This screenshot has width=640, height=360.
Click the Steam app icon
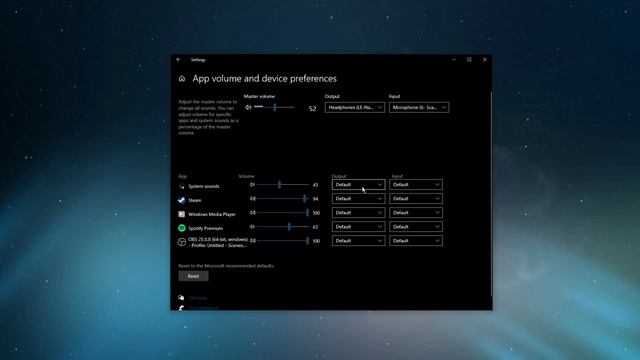pyautogui.click(x=182, y=200)
